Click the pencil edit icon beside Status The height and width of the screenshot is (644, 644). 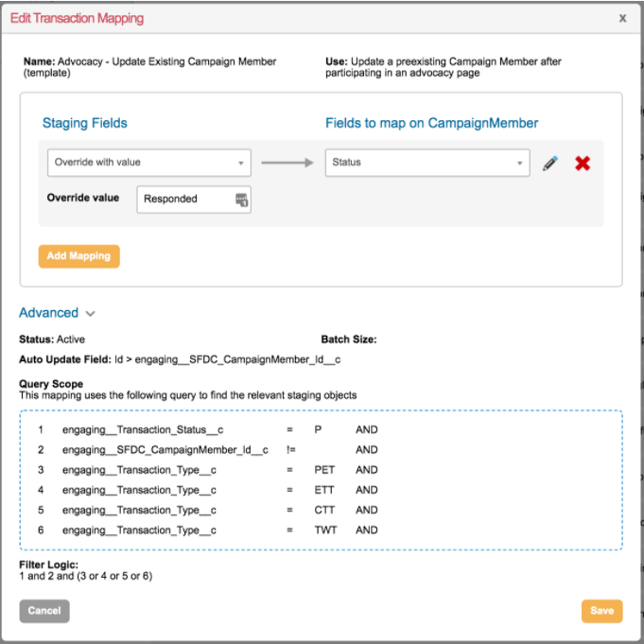[550, 163]
